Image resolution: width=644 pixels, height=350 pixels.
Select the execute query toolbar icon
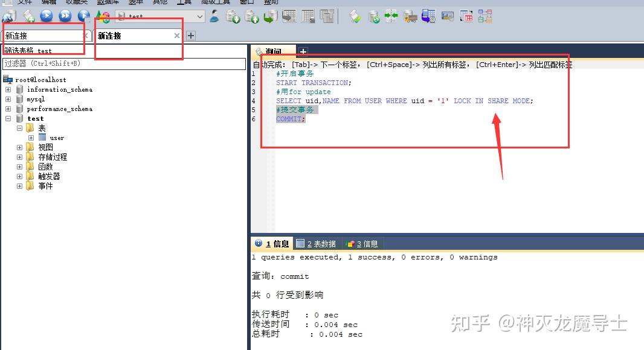point(47,16)
